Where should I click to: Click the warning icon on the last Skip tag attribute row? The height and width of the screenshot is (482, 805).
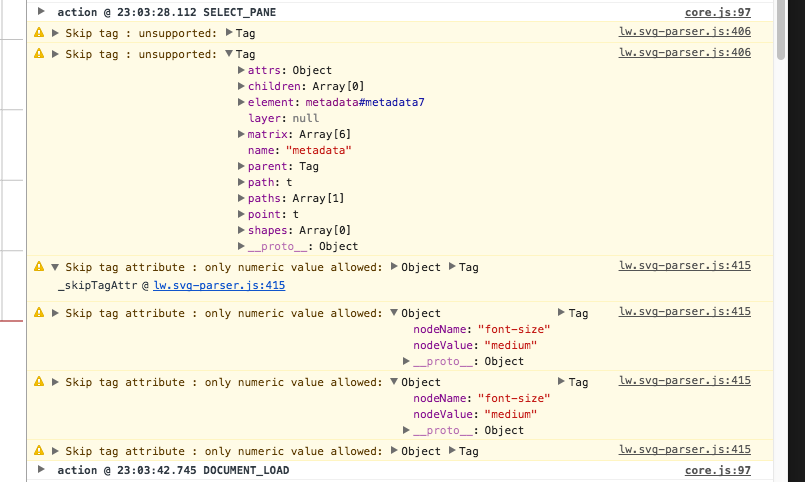coord(39,451)
